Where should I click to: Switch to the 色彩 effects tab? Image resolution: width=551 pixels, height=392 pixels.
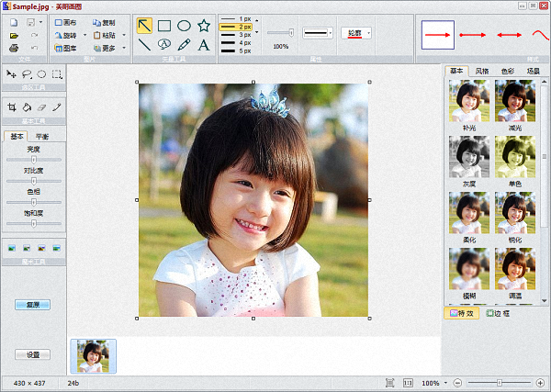click(x=507, y=71)
